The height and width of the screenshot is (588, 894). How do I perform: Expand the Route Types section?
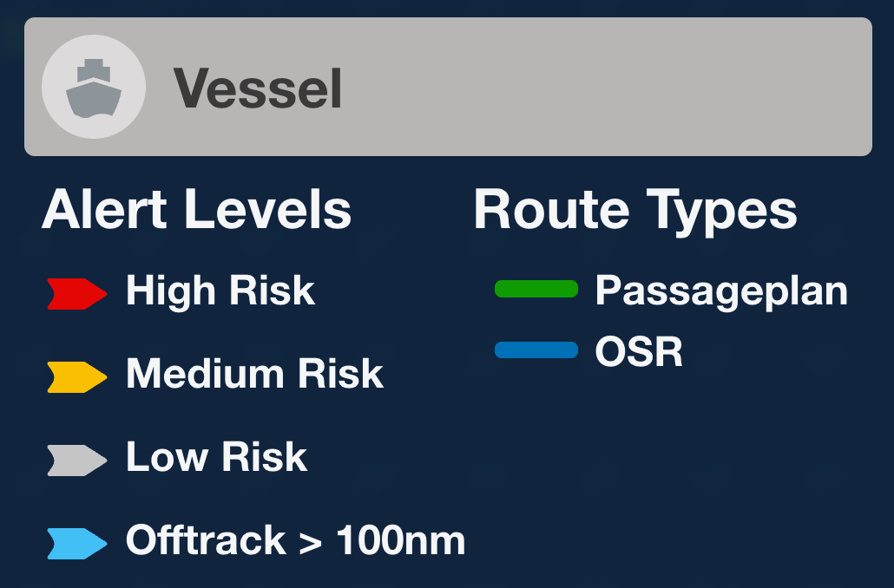pyautogui.click(x=634, y=208)
